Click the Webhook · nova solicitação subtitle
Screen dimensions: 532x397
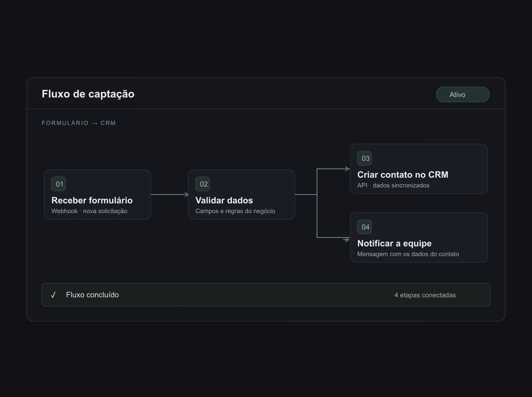(89, 211)
